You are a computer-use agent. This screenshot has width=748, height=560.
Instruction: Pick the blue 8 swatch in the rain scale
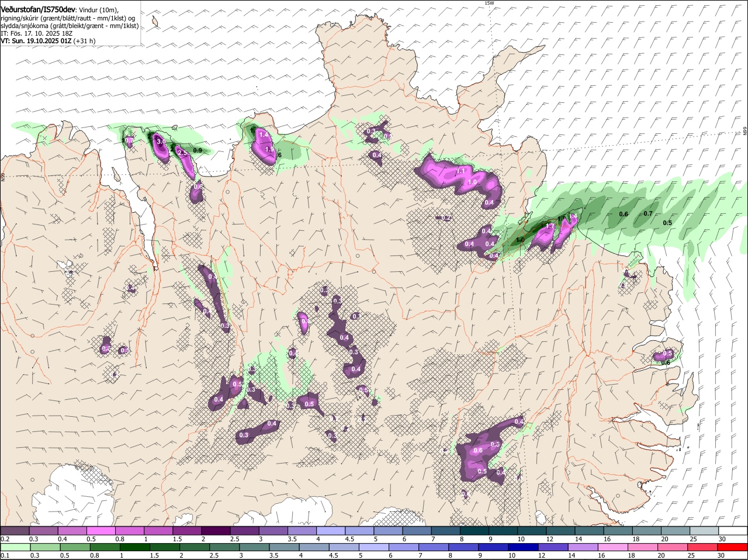pos(464,547)
